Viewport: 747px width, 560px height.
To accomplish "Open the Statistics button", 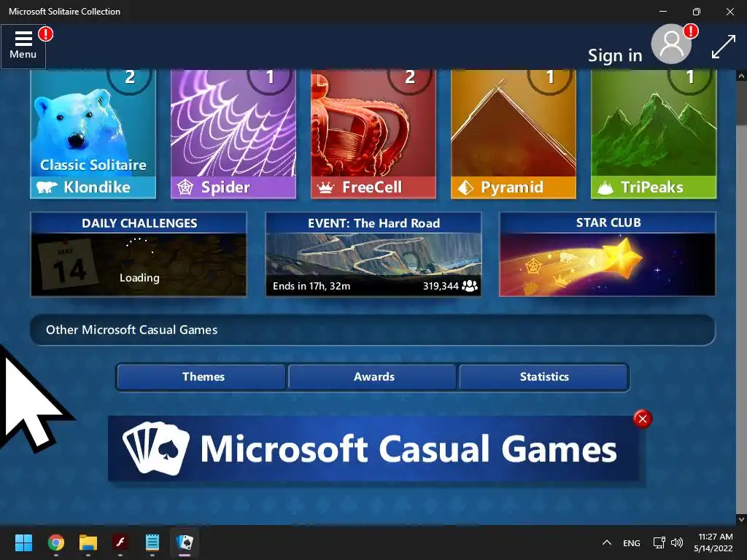I will point(543,377).
